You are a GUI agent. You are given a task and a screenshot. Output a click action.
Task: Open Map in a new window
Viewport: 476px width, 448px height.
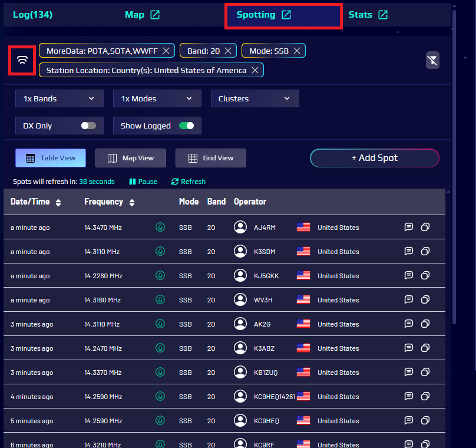coord(155,15)
